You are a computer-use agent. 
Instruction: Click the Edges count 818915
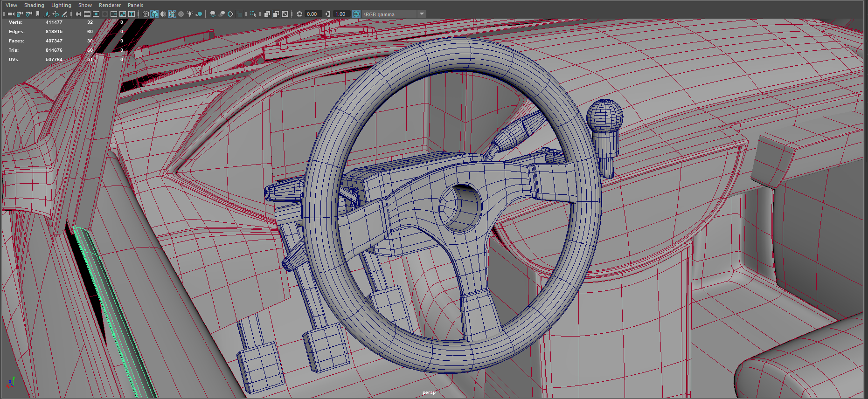(x=54, y=32)
